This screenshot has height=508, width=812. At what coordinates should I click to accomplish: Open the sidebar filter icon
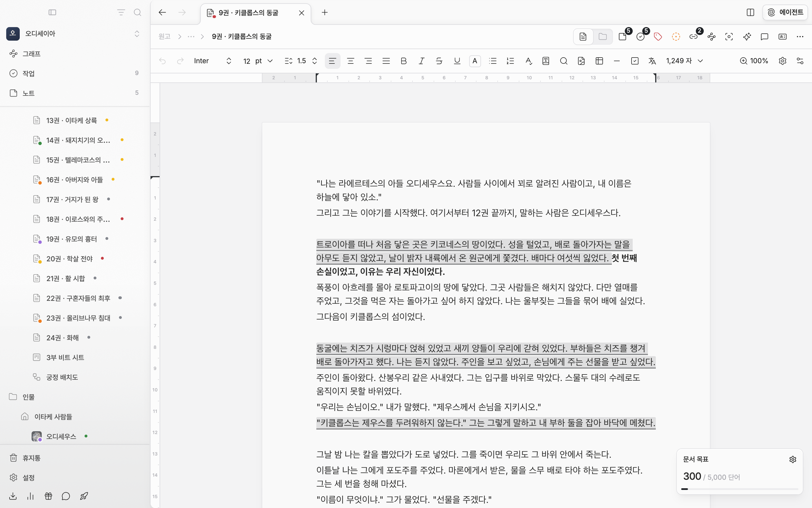(x=121, y=12)
